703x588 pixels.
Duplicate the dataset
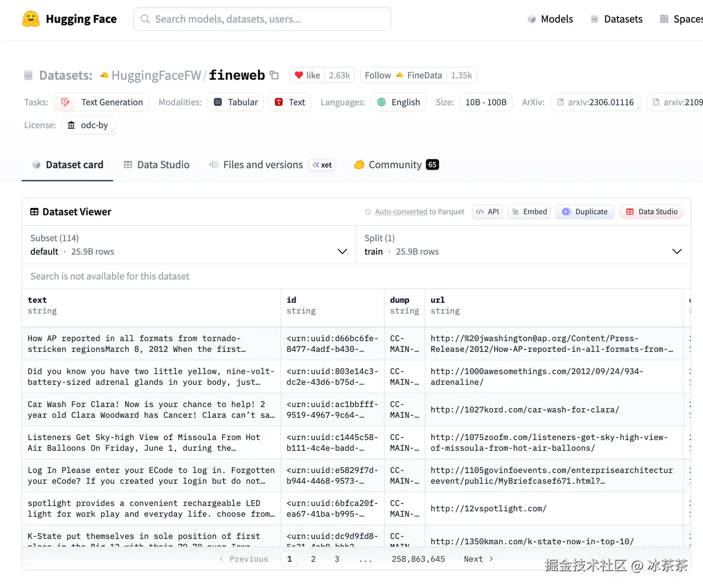pyautogui.click(x=585, y=212)
